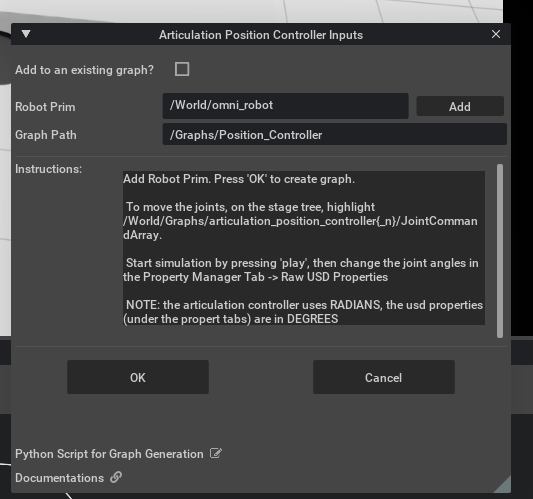The width and height of the screenshot is (533, 499).
Task: Close the Articulation Position Controller Inputs dialog
Action: [x=496, y=34]
